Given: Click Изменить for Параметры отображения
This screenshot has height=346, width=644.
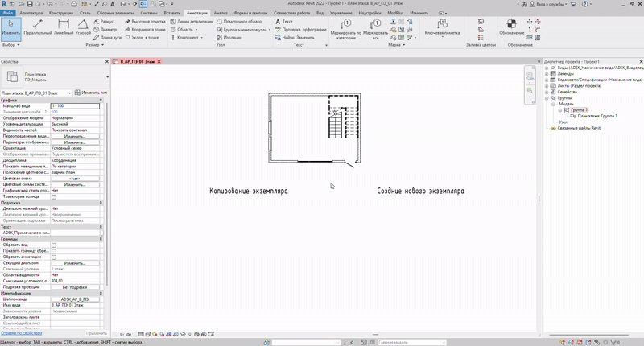Looking at the screenshot, I should pyautogui.click(x=75, y=142).
